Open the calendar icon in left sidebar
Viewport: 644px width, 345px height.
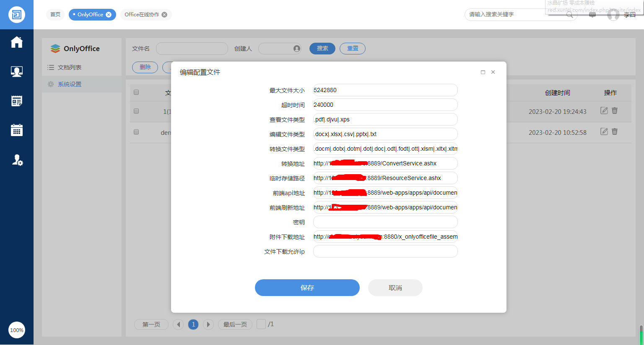click(17, 130)
